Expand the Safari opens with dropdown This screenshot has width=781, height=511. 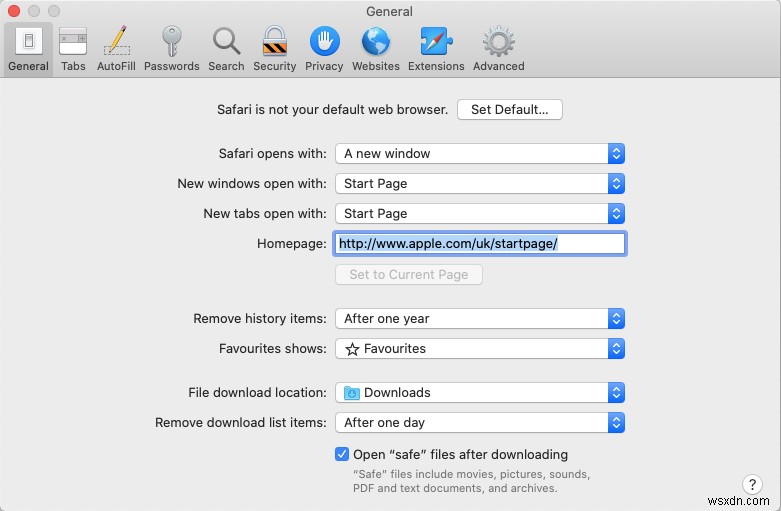480,154
